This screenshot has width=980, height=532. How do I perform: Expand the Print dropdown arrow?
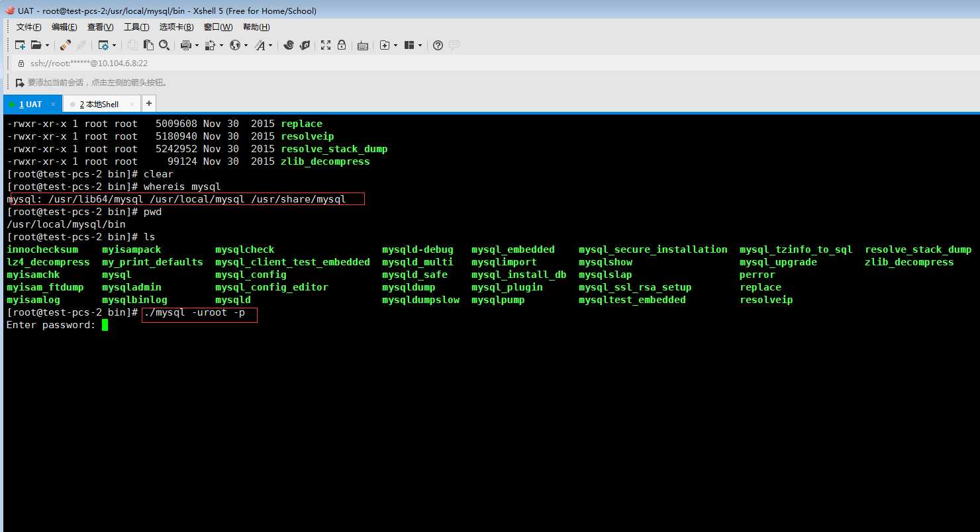pyautogui.click(x=197, y=45)
